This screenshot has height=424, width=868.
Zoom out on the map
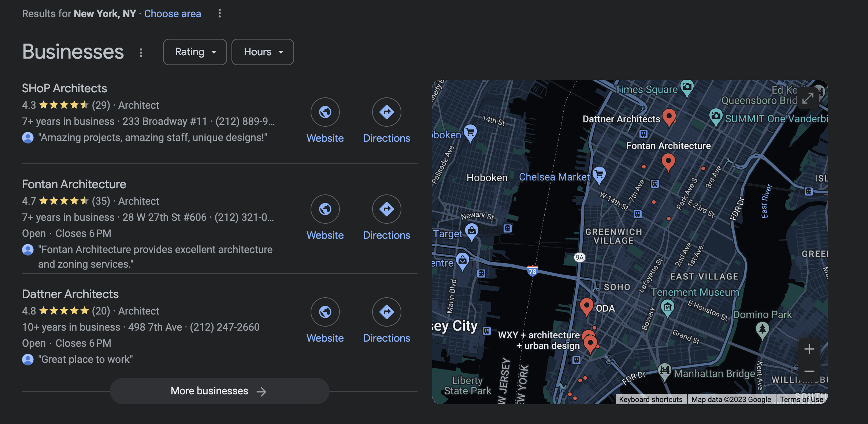click(x=809, y=371)
